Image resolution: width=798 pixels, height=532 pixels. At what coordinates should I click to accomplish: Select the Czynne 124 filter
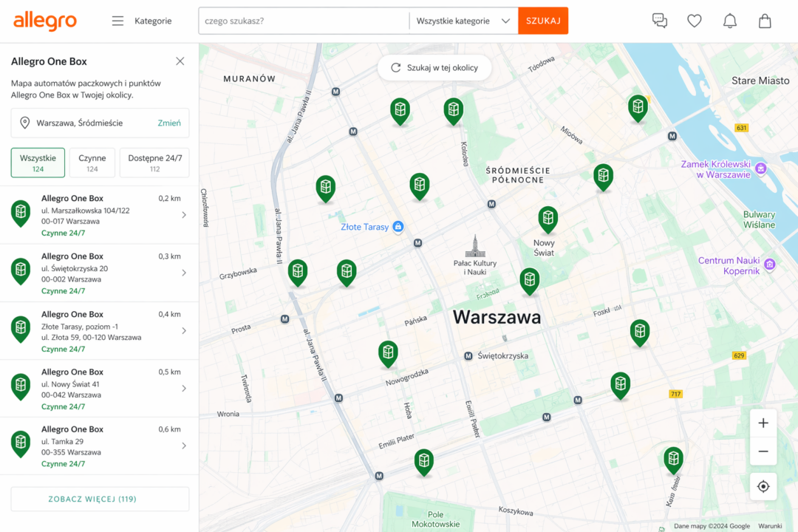[92, 163]
